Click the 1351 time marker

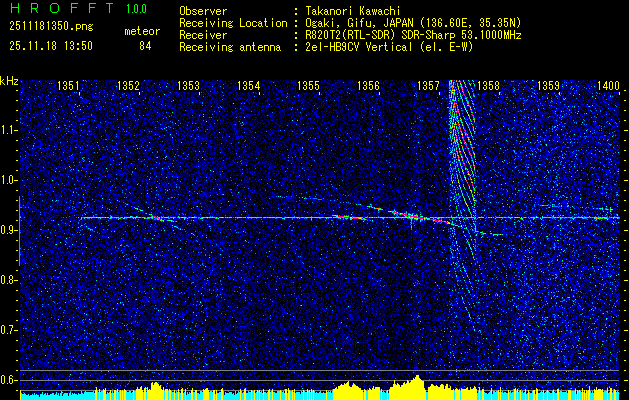68,85
